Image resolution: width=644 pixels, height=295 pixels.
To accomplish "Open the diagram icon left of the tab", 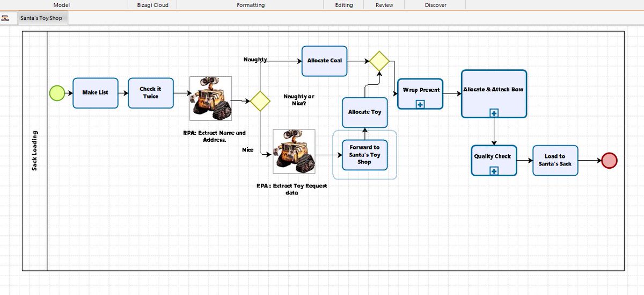I will tap(5, 18).
